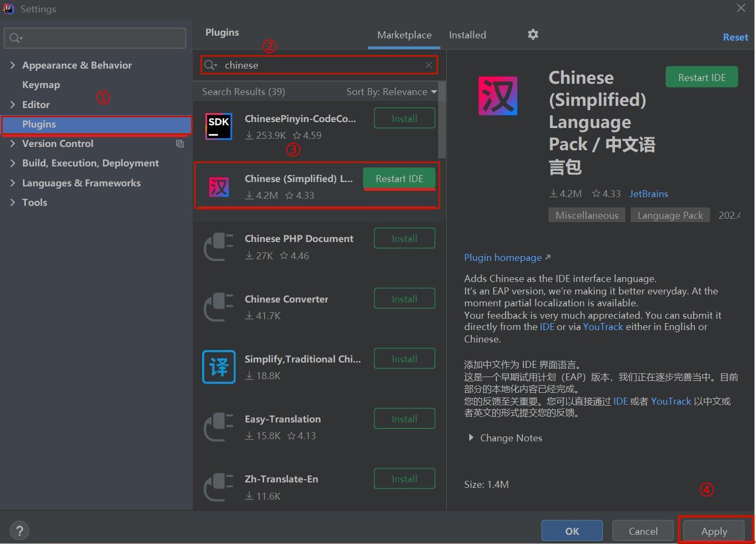
Task: Open plugin search options magnifier icon
Action: point(210,65)
